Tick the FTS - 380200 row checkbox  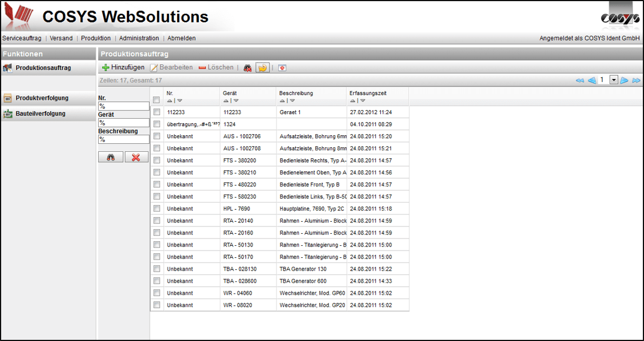pos(157,160)
